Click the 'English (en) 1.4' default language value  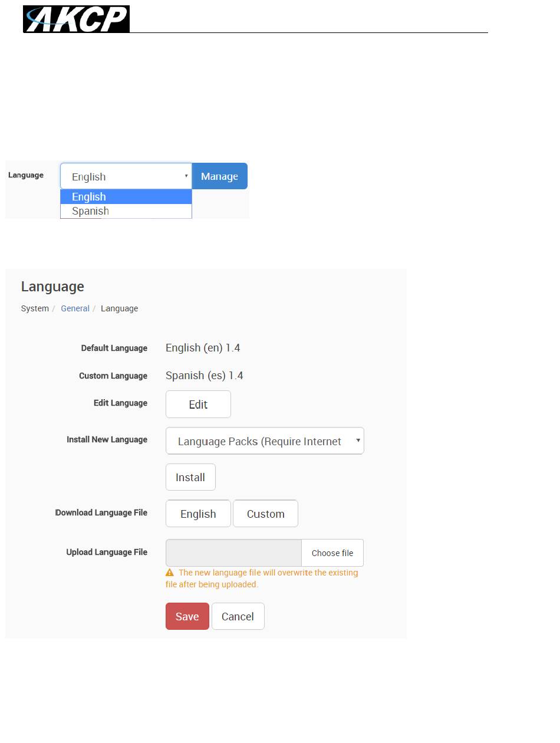(x=203, y=348)
